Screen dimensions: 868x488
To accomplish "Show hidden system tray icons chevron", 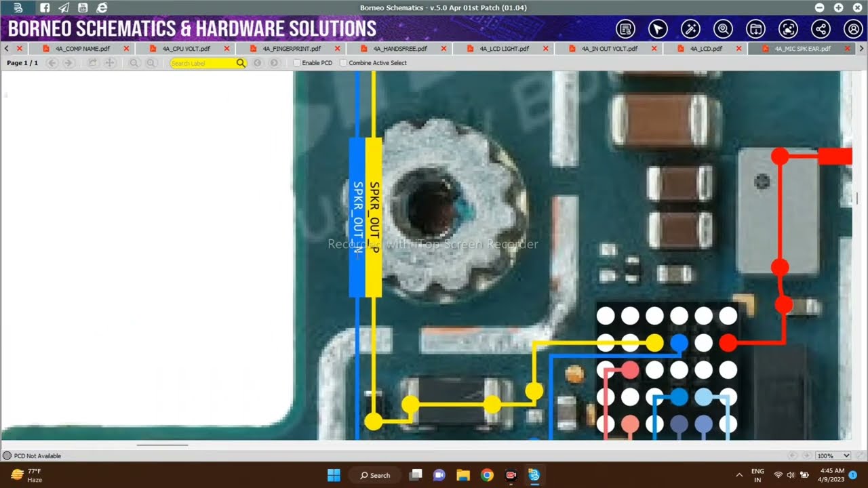I will coord(738,475).
